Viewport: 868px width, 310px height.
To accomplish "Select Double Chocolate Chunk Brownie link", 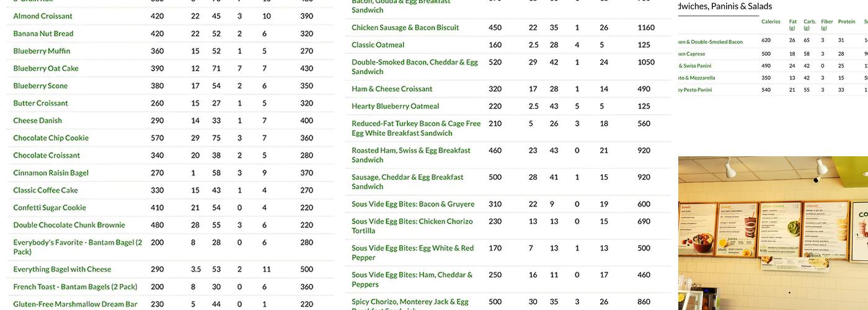I will [x=69, y=225].
